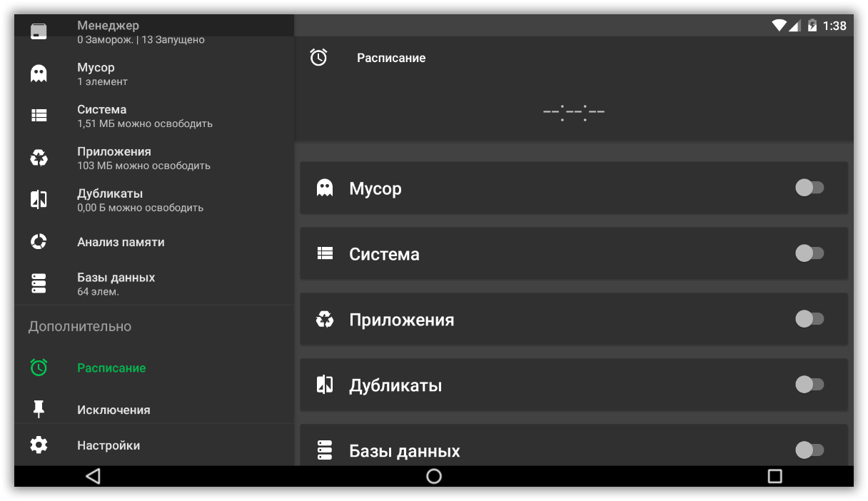The image size is (868, 501).
Task: Open Базы данных via its storage icon
Action: [x=39, y=283]
